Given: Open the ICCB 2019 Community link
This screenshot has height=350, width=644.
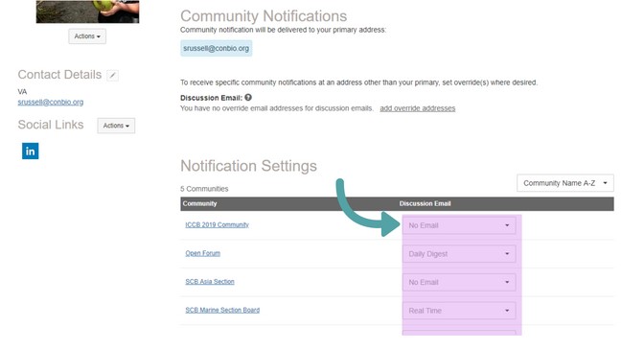Looking at the screenshot, I should [217, 224].
